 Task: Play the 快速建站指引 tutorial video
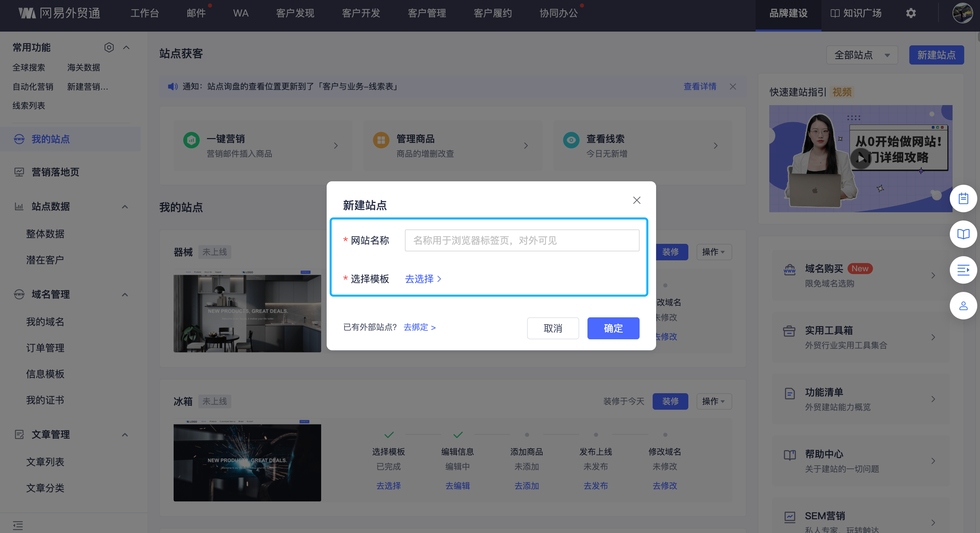[861, 158]
